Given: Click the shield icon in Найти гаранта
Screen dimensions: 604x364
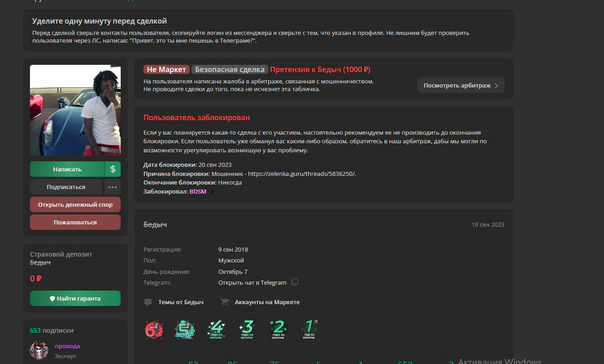Looking at the screenshot, I should click(53, 299).
